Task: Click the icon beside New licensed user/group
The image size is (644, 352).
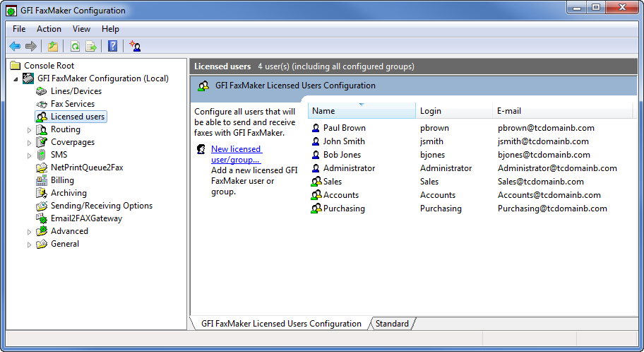Action: pyautogui.click(x=201, y=149)
